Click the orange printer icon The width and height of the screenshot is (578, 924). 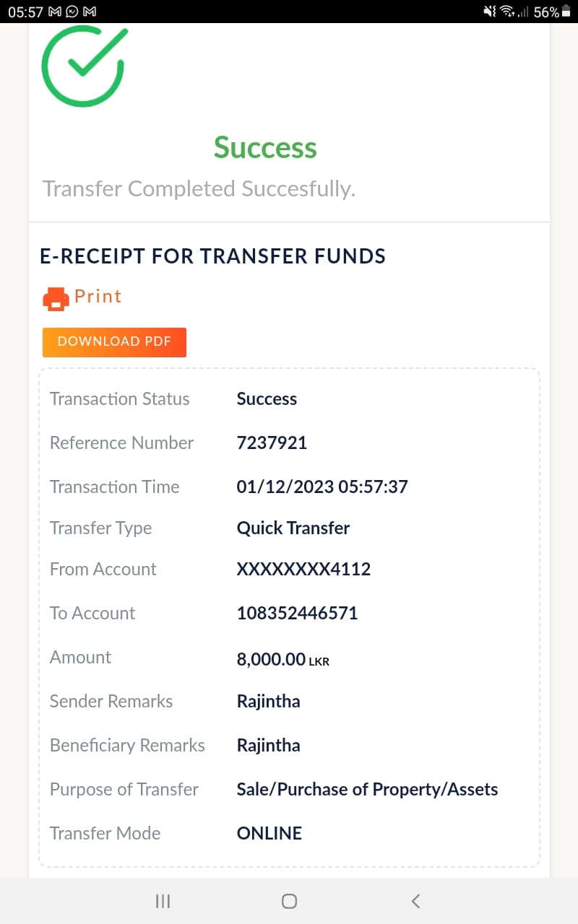tap(56, 298)
